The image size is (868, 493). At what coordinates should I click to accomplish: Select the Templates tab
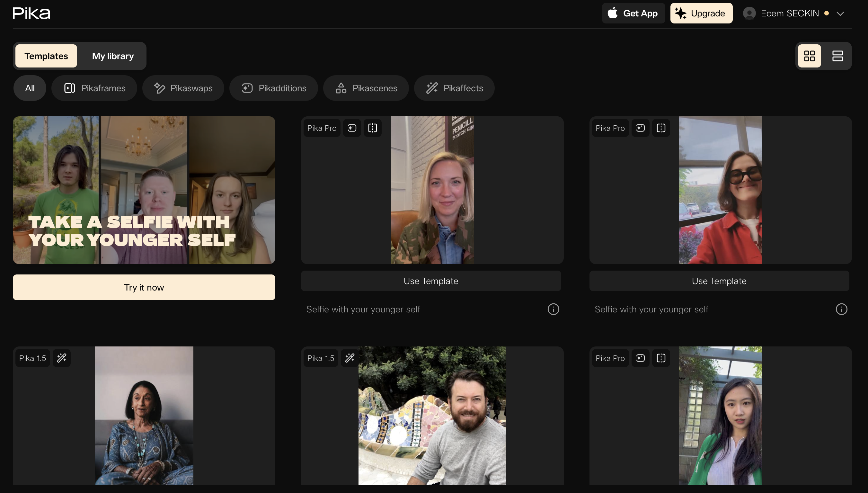tap(46, 56)
